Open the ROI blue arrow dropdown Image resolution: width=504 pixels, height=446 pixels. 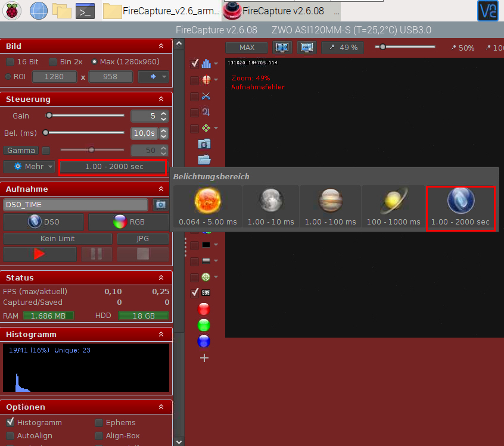(x=153, y=77)
